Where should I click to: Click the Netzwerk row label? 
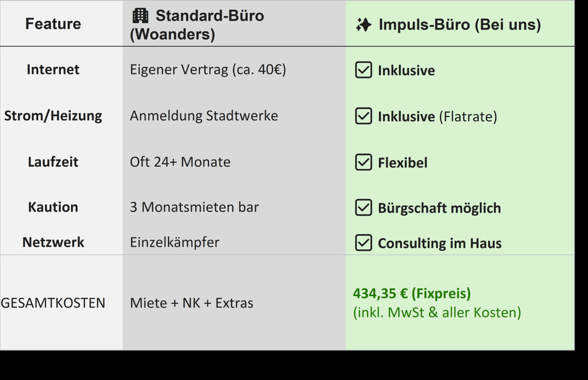pos(53,242)
